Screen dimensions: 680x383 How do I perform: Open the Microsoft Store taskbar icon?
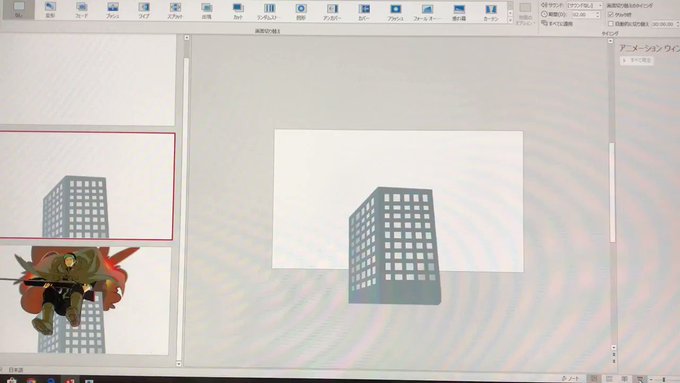coord(12,380)
